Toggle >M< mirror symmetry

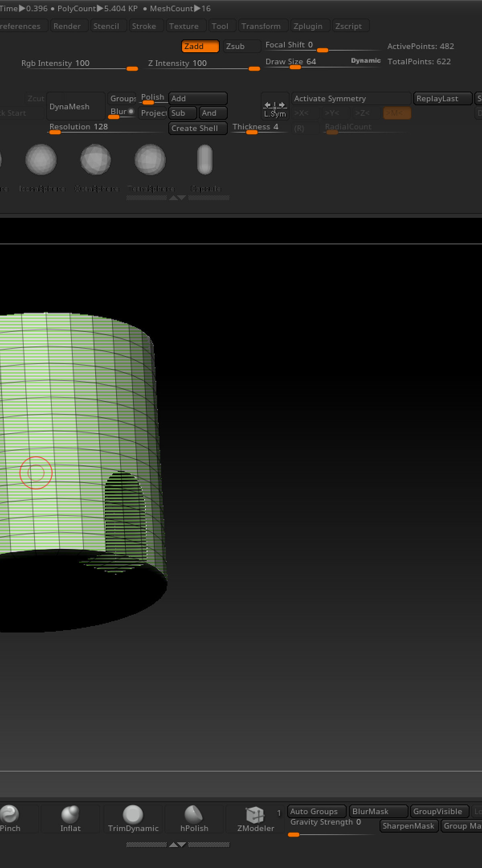[x=397, y=113]
